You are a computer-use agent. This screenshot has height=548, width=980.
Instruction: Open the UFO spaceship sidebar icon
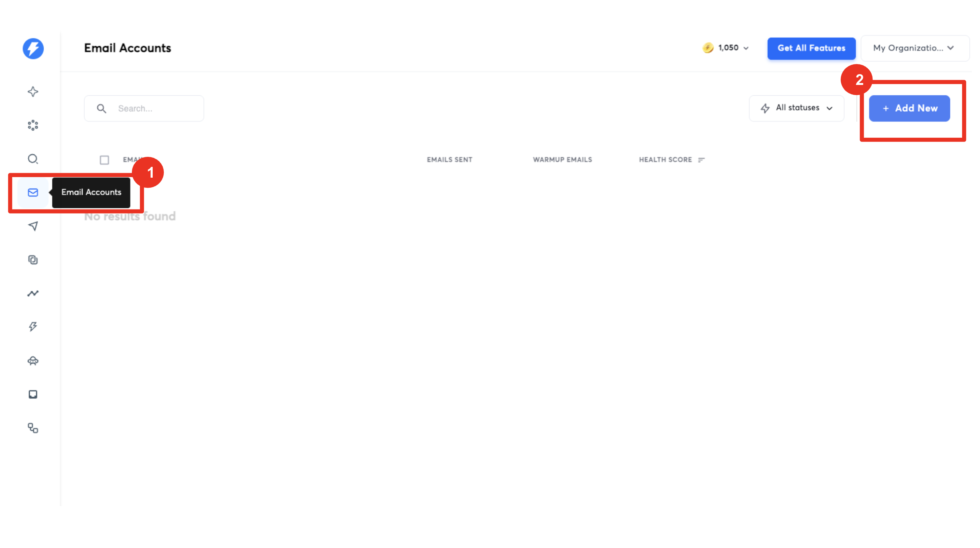[x=33, y=361]
